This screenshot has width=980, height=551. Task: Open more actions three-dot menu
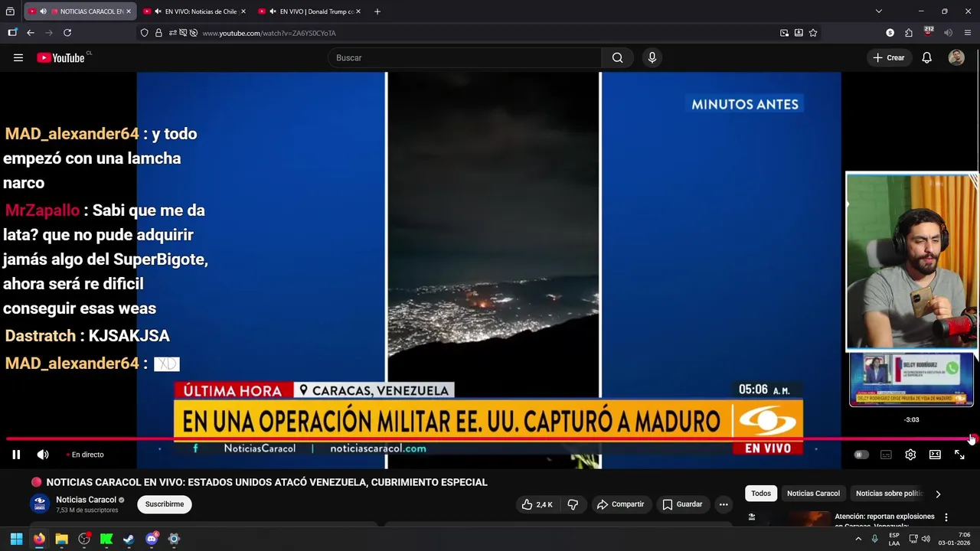point(724,504)
